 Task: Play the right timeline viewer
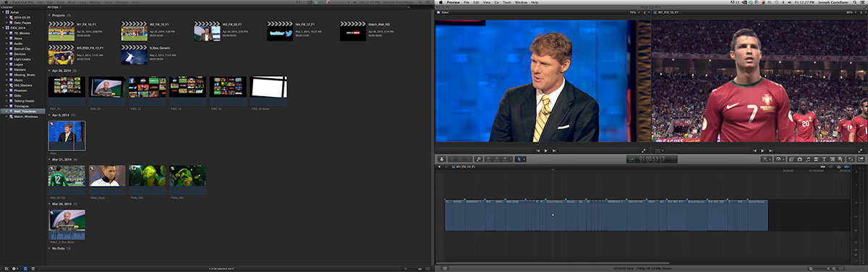[x=762, y=150]
